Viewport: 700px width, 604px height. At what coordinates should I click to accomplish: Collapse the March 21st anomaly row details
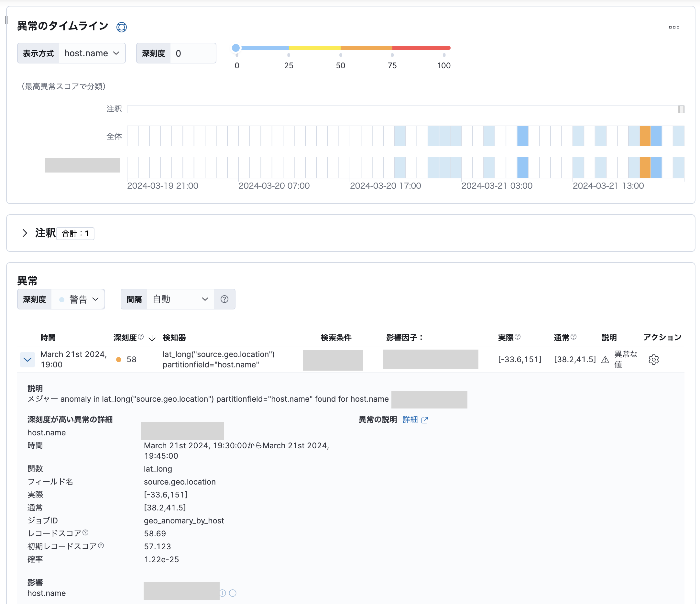(x=27, y=359)
